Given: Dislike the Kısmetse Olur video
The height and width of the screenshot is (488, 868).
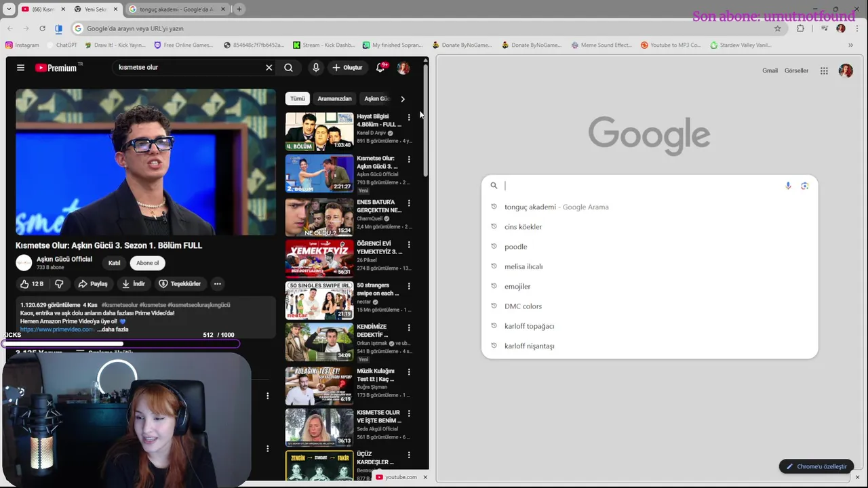Looking at the screenshot, I should (59, 284).
